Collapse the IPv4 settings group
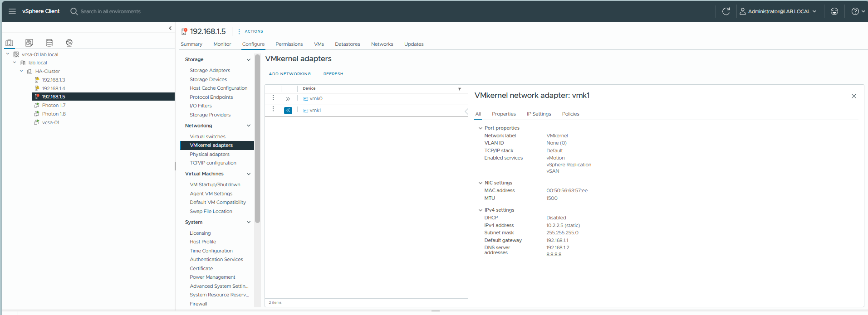Image resolution: width=868 pixels, height=315 pixels. coord(481,210)
